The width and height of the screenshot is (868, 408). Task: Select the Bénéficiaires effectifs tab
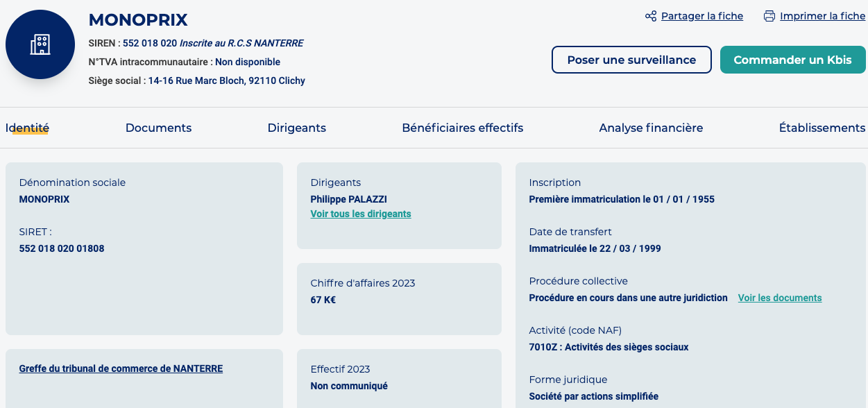pyautogui.click(x=462, y=128)
